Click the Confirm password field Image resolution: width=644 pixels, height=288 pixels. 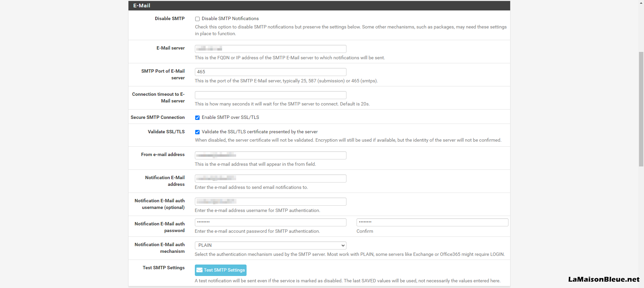(x=432, y=222)
